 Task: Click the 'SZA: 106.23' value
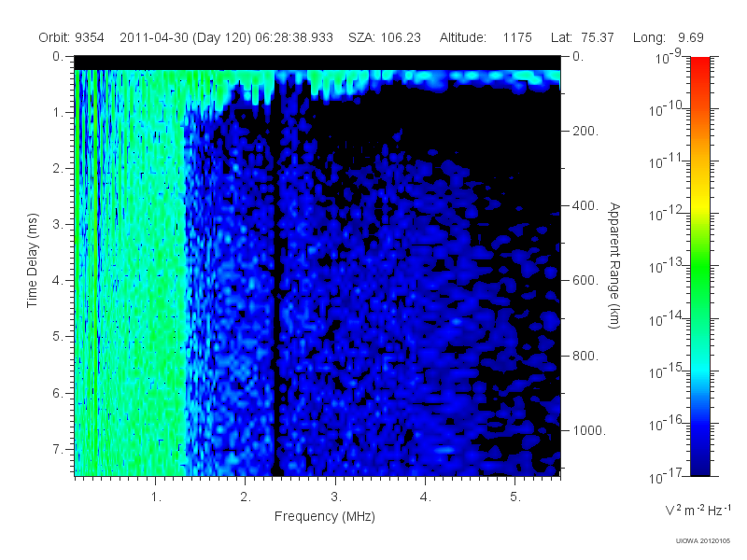pyautogui.click(x=385, y=37)
